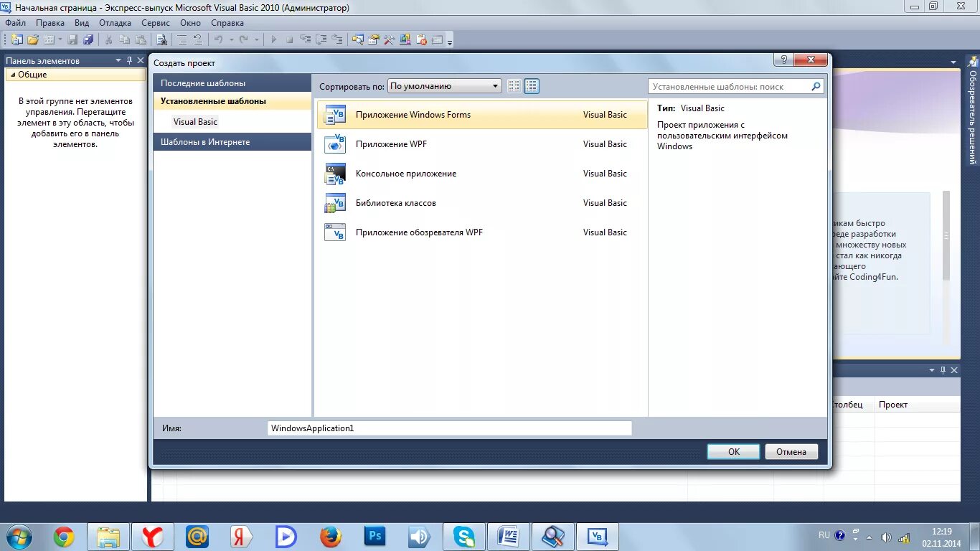Open Toolbox via hammer-wrench toolbar icon

(389, 39)
